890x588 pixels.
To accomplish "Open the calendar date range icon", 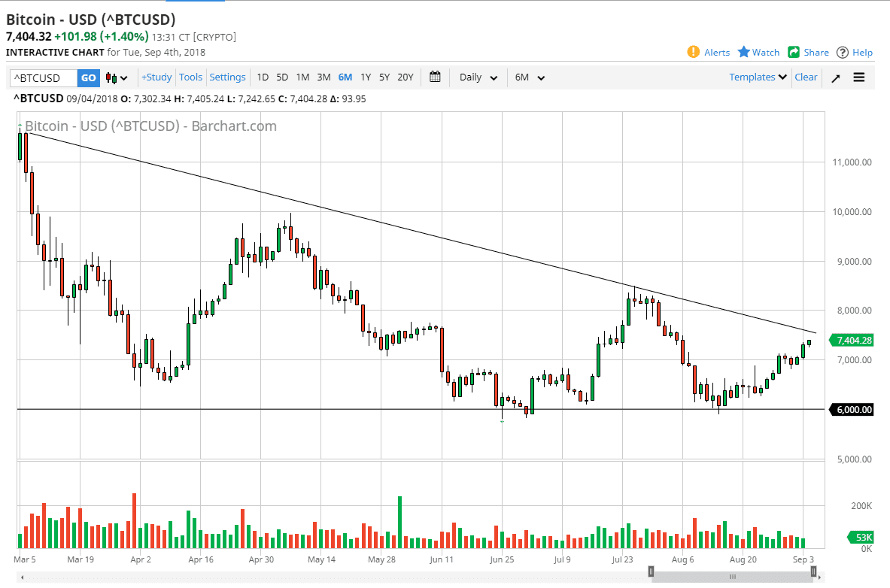I will (434, 77).
